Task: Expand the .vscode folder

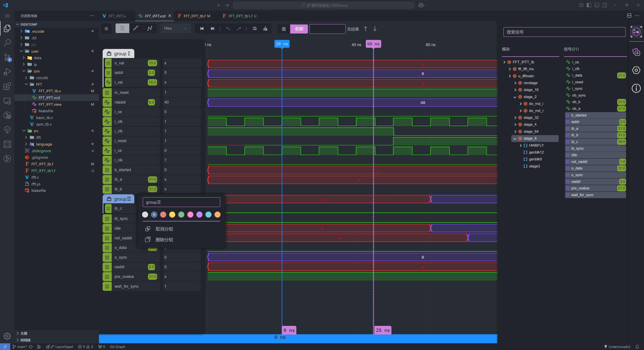Action: [21, 31]
